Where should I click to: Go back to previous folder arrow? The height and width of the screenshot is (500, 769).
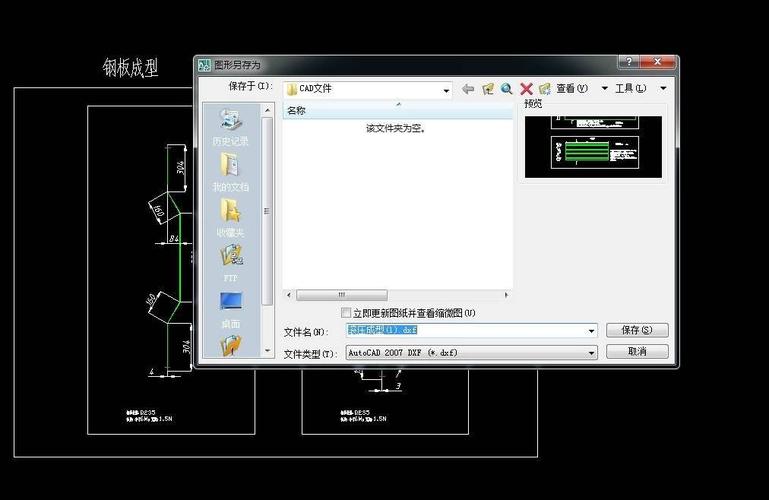(468, 89)
